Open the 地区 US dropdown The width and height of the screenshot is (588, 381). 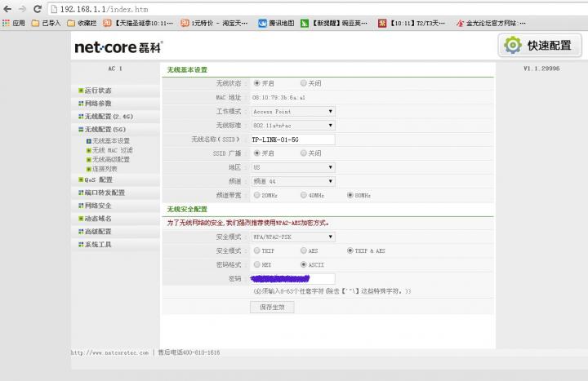293,167
